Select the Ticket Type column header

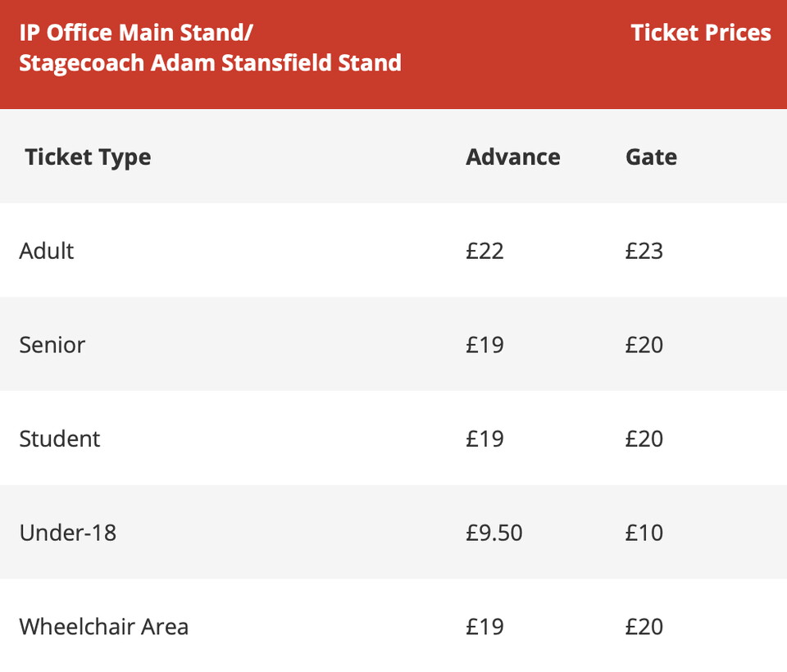pyautogui.click(x=88, y=157)
